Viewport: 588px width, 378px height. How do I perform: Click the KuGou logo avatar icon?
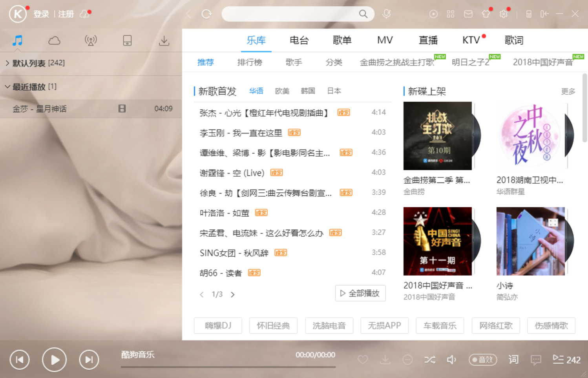[x=18, y=14]
